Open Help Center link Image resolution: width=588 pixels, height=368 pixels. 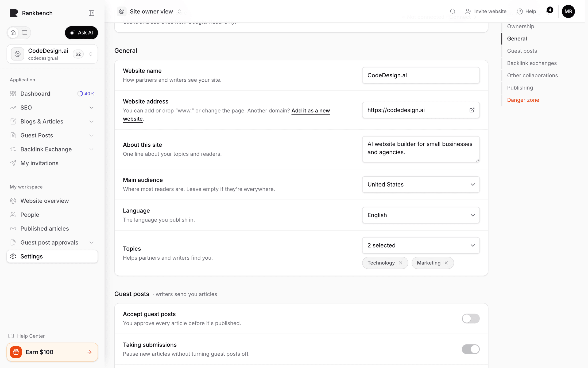pyautogui.click(x=27, y=336)
